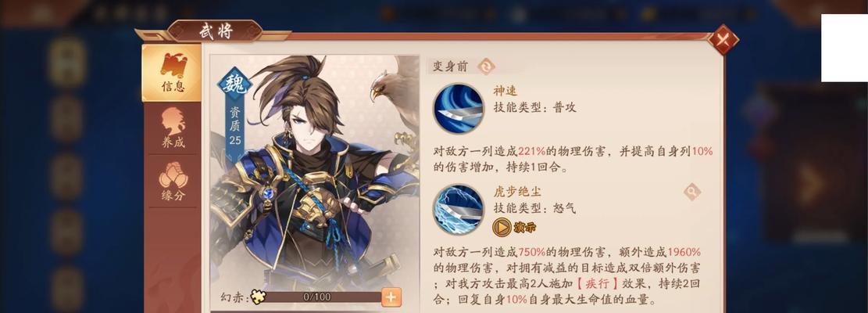Click the 【疾行】 effect keyword
This screenshot has height=313, width=868.
(597, 283)
